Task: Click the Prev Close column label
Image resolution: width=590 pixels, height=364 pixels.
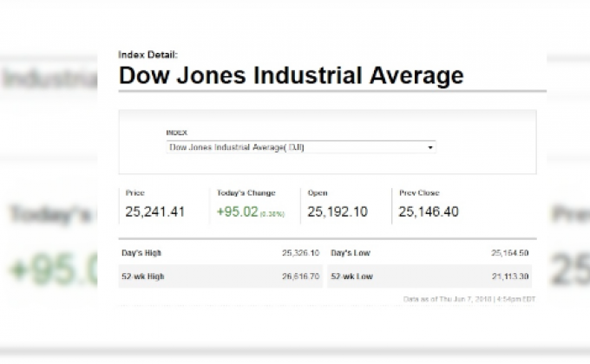Action: tap(419, 192)
